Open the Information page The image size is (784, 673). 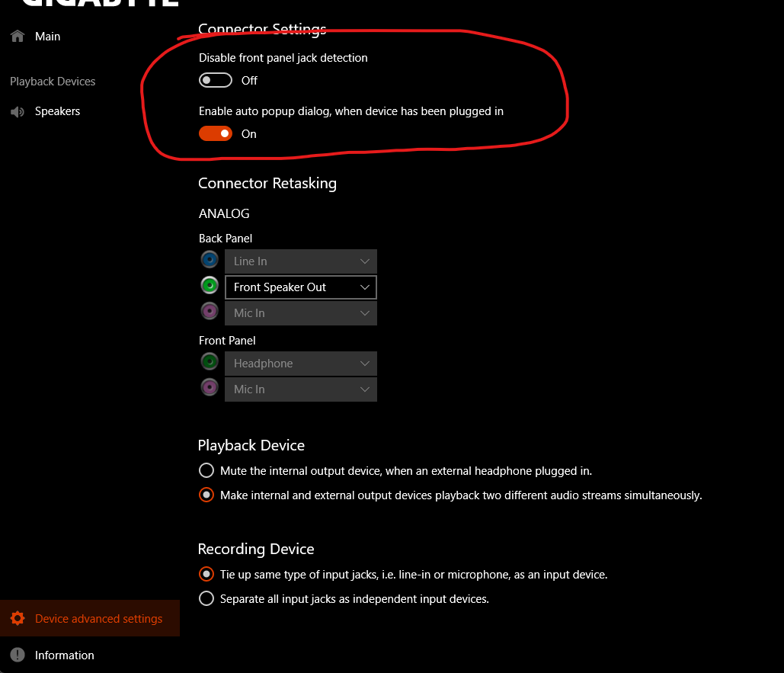tap(65, 655)
